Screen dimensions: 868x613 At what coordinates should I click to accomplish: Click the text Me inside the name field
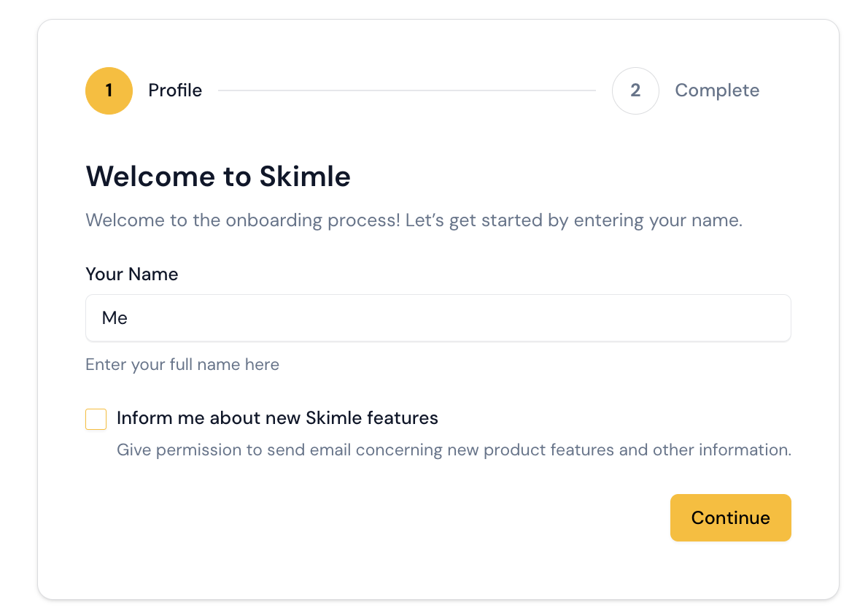[115, 318]
